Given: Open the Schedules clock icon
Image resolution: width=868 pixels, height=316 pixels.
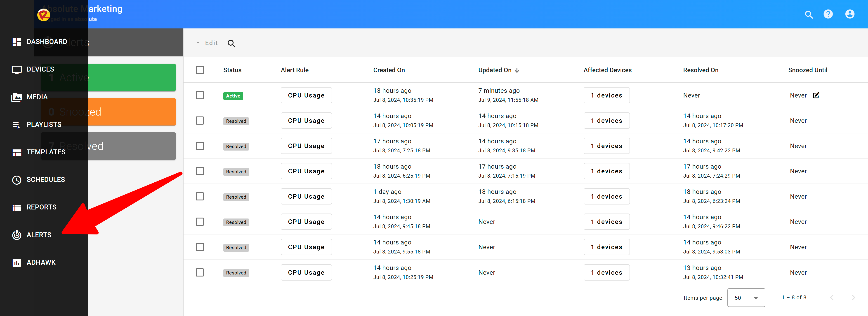Looking at the screenshot, I should (x=17, y=180).
